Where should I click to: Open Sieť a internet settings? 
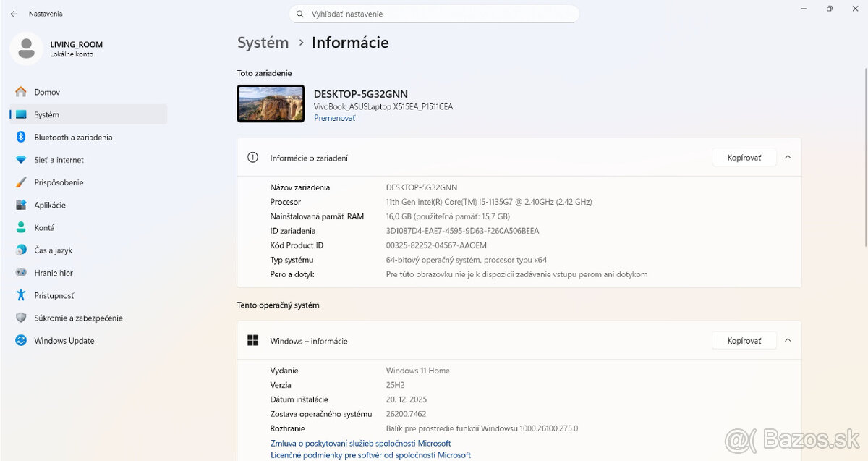click(x=59, y=159)
